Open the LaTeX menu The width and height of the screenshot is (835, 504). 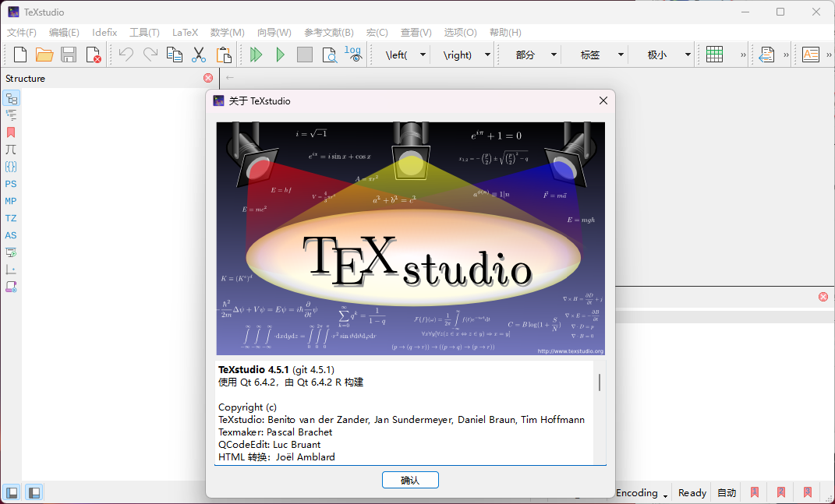tap(185, 33)
